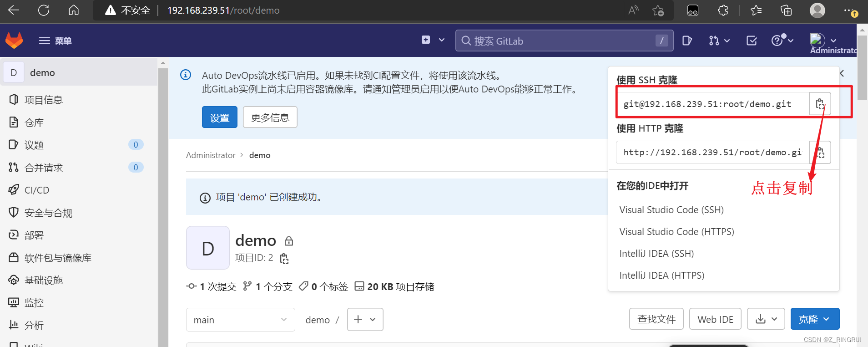Image resolution: width=868 pixels, height=347 pixels.
Task: Open 仓库 repository in sidebar
Action: point(34,122)
